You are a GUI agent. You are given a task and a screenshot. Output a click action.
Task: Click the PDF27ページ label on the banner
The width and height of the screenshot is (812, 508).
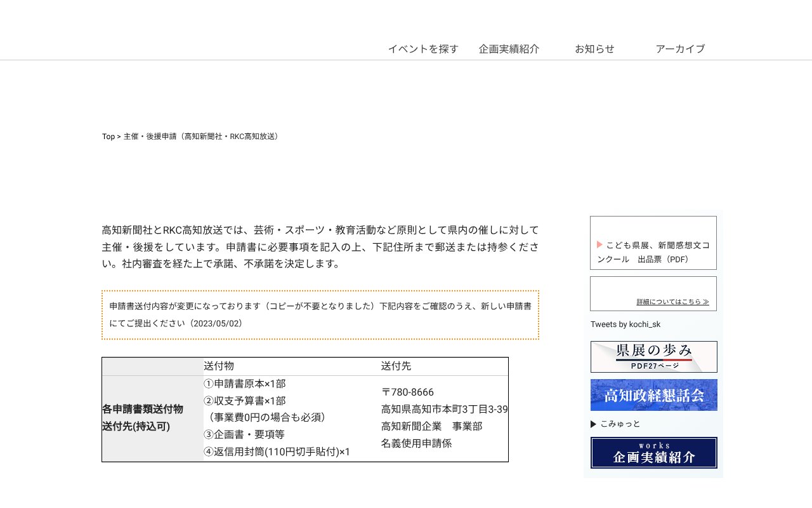point(653,365)
